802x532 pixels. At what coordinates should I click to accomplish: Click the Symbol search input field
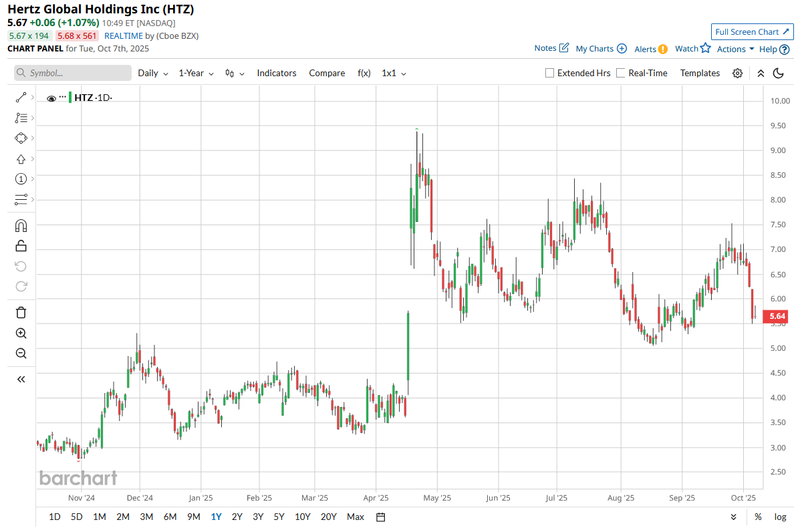[x=73, y=74]
